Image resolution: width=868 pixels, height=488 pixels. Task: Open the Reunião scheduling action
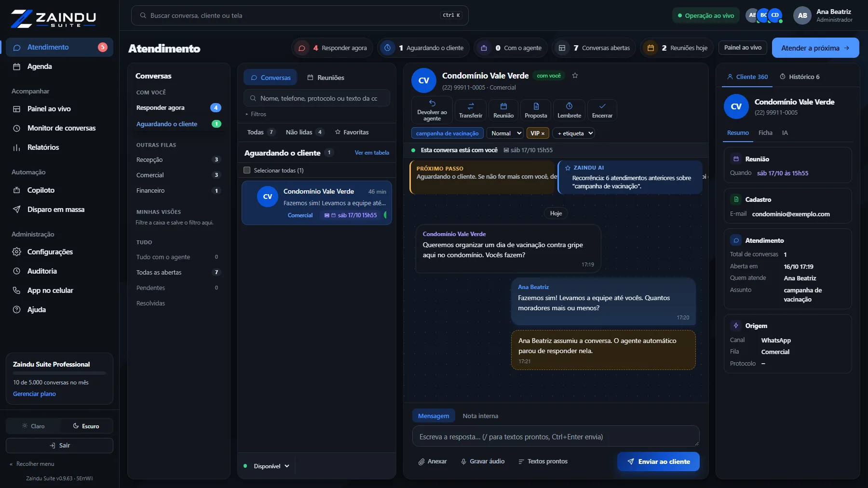coord(503,110)
